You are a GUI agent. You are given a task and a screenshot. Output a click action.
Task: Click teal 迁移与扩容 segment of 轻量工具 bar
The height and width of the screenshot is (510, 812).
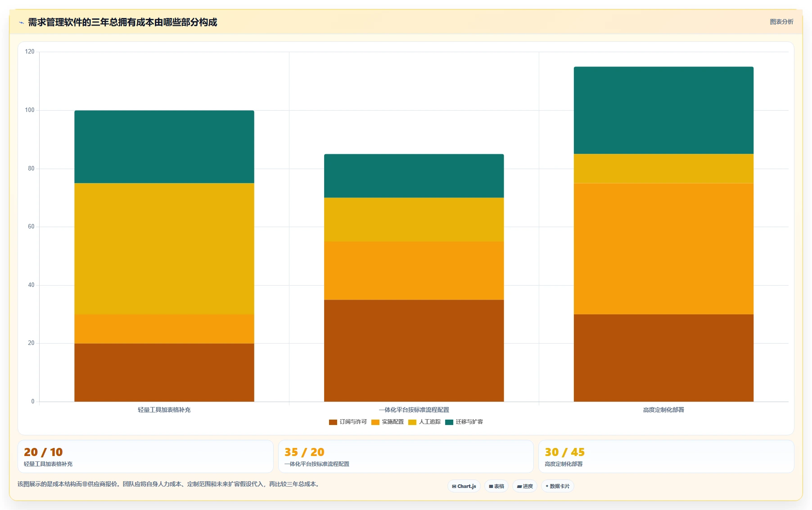[x=164, y=147]
